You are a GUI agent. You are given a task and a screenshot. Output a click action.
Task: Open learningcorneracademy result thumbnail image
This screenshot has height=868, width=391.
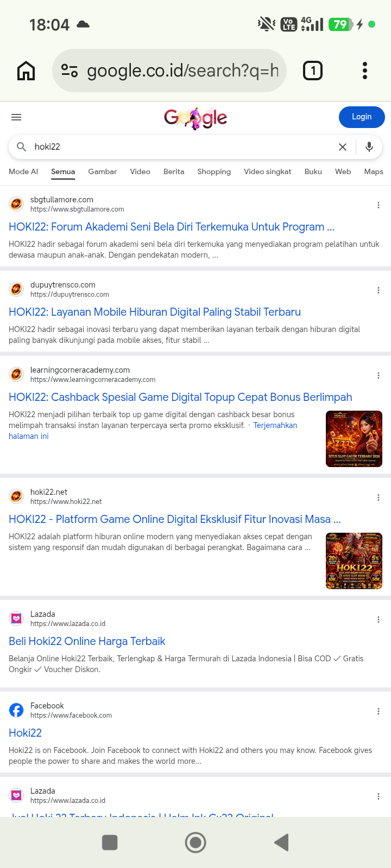click(x=354, y=439)
